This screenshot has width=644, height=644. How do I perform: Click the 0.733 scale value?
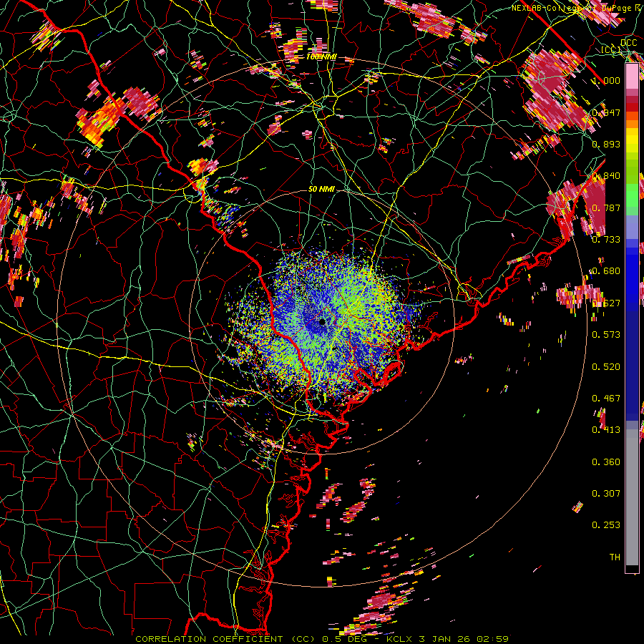click(606, 239)
